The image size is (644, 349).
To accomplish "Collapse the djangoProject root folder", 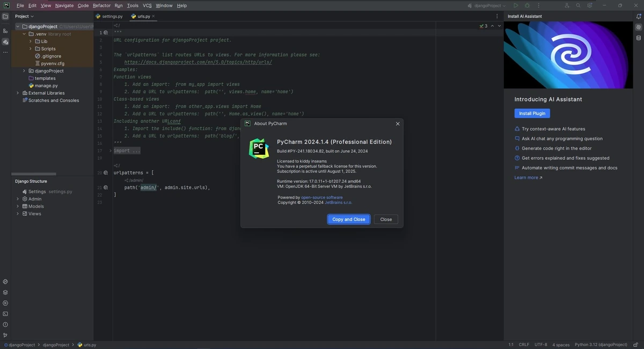I will 17,26.
